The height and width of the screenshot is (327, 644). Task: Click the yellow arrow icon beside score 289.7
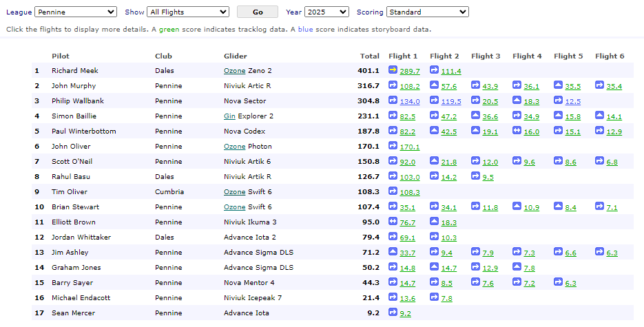point(393,70)
